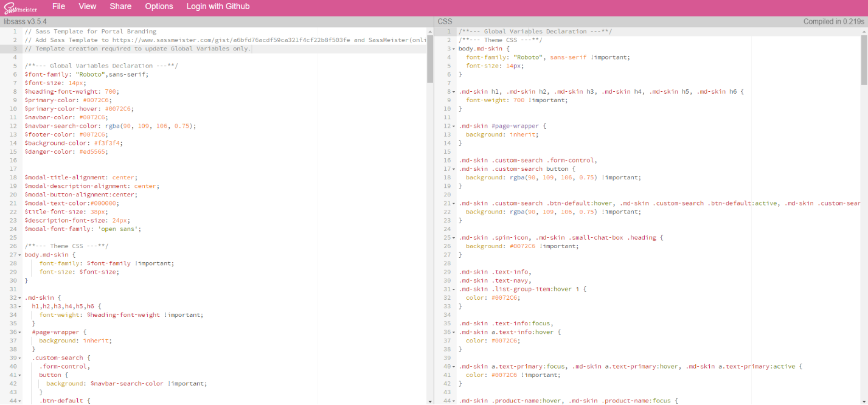Fold the .custom-search block in Sass editor
868x405 pixels.
coord(20,358)
